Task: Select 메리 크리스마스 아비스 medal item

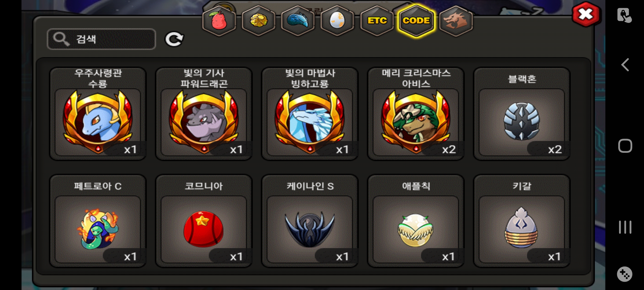Action: pos(416,114)
